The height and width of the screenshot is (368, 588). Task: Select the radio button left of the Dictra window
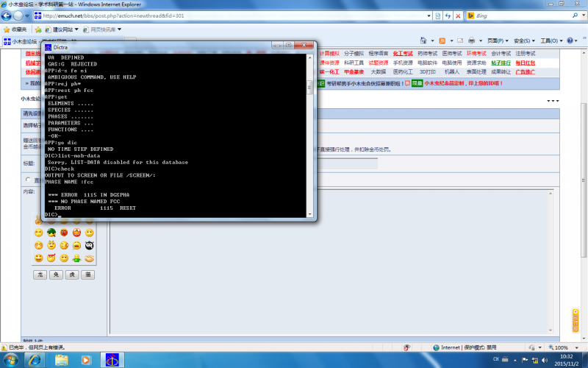pos(28,180)
